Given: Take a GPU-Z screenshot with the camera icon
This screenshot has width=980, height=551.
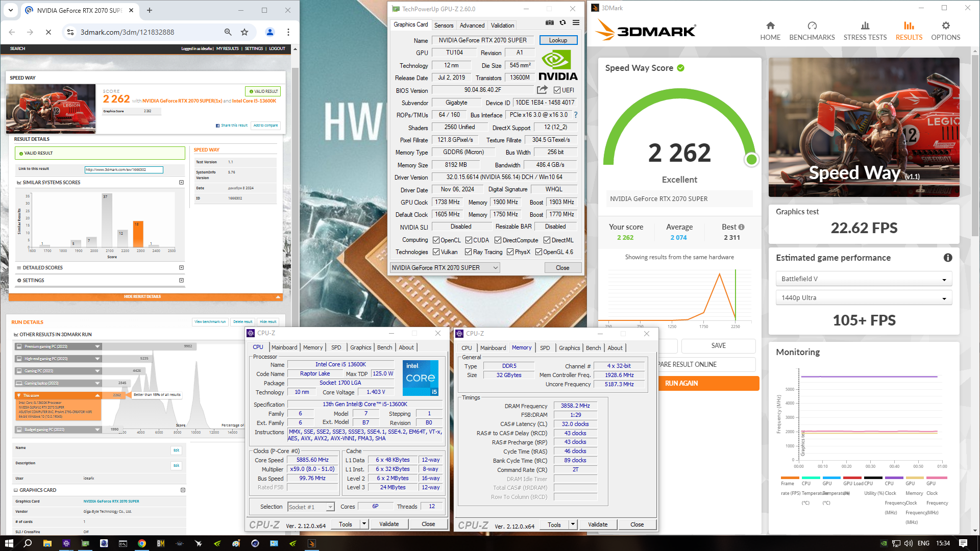Looking at the screenshot, I should (x=549, y=23).
